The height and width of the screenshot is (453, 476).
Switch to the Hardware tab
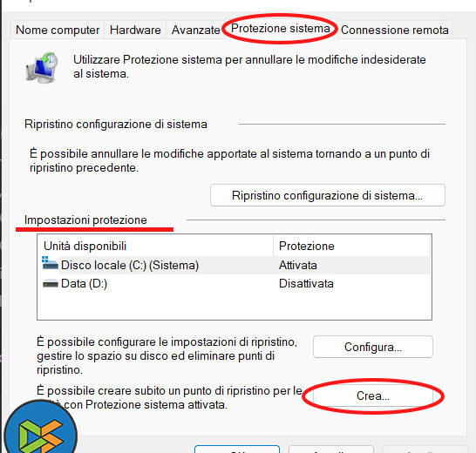point(135,30)
